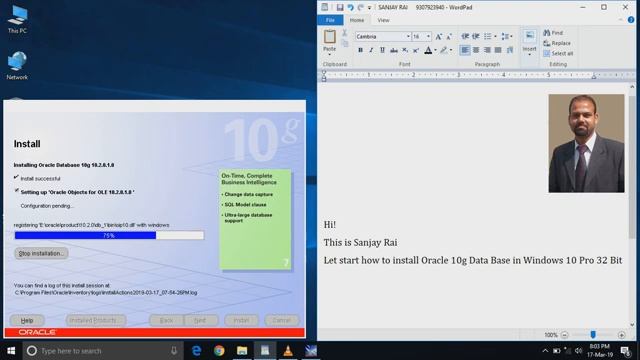Image resolution: width=640 pixels, height=360 pixels.
Task: Open VLC media player from taskbar
Action: click(288, 351)
